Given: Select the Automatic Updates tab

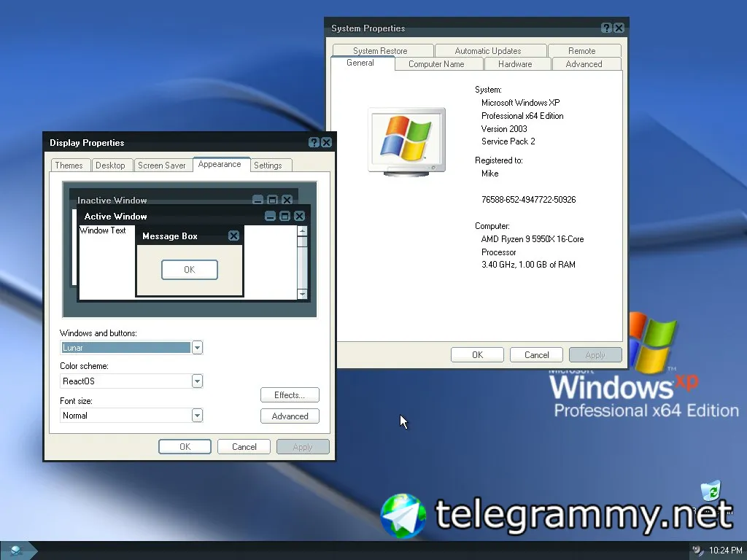Looking at the screenshot, I should click(488, 50).
